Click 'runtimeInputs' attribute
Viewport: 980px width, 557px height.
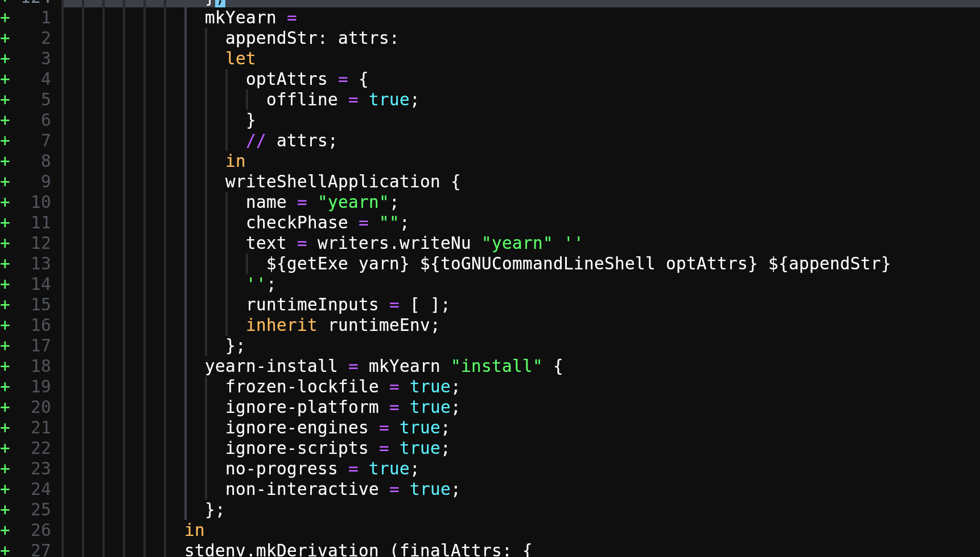tap(312, 305)
